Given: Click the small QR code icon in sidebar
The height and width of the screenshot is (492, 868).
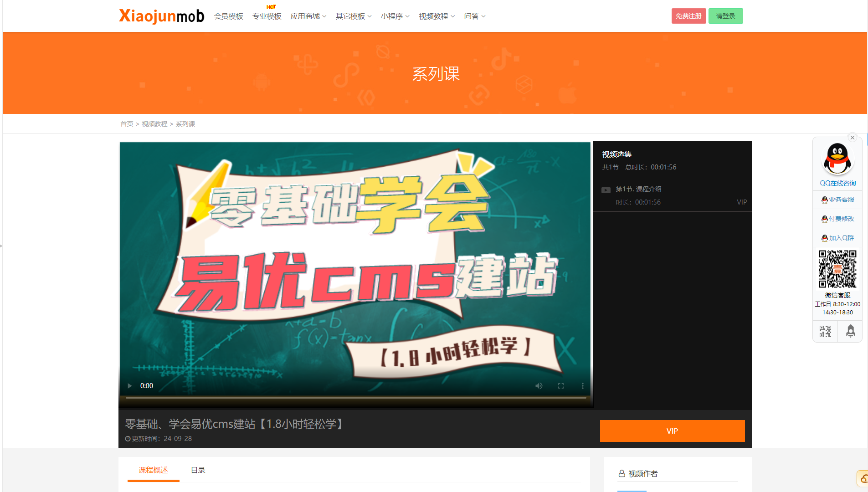Looking at the screenshot, I should 825,331.
